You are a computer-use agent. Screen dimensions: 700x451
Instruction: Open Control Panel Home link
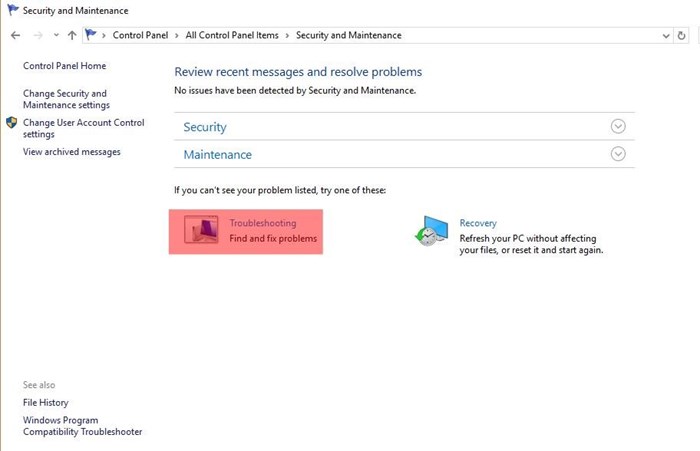click(x=65, y=66)
